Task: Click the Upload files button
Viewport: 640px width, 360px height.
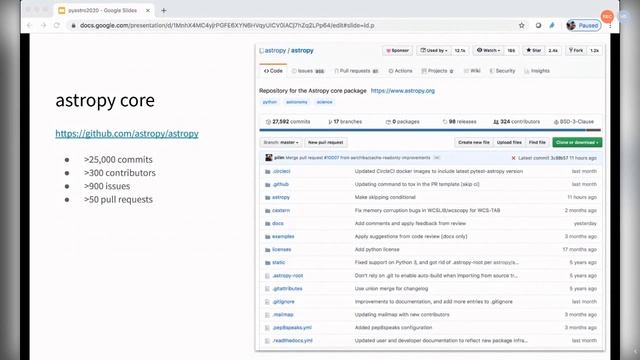Action: [x=509, y=142]
